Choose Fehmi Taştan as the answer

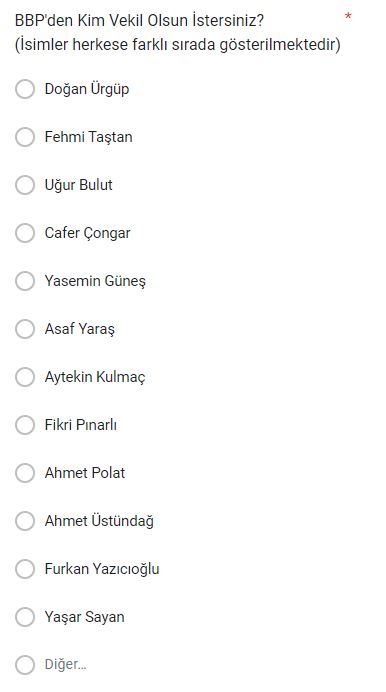coord(25,137)
